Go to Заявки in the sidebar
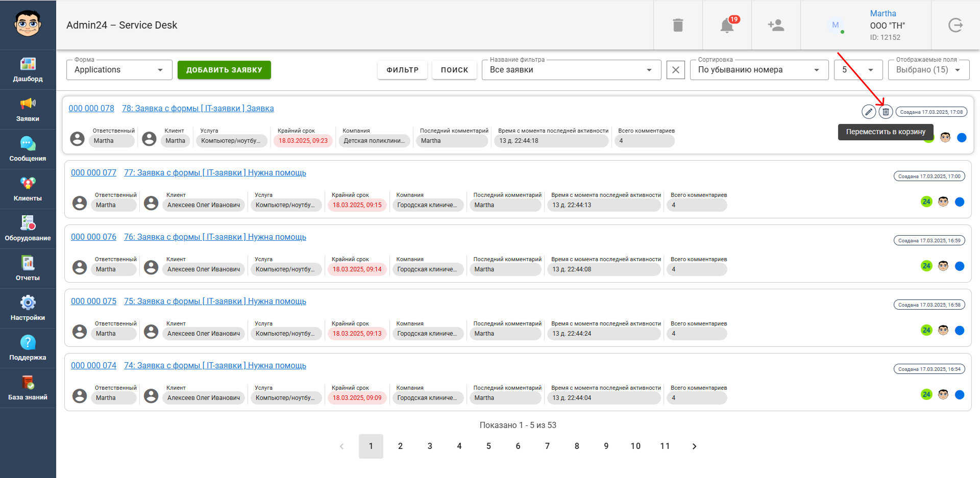The image size is (980, 478). pos(28,109)
